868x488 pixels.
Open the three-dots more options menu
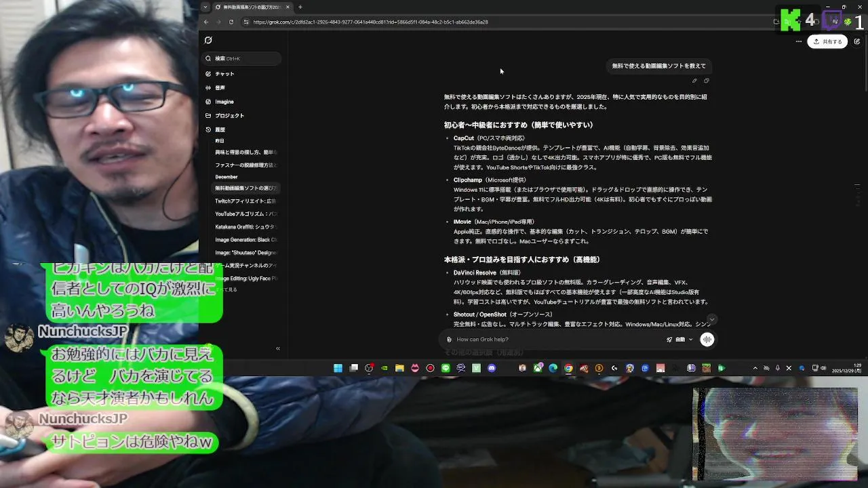coord(798,41)
